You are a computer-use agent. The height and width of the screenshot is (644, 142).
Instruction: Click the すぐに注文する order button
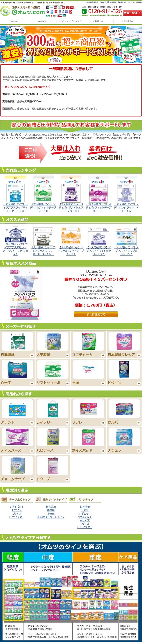[96, 314]
